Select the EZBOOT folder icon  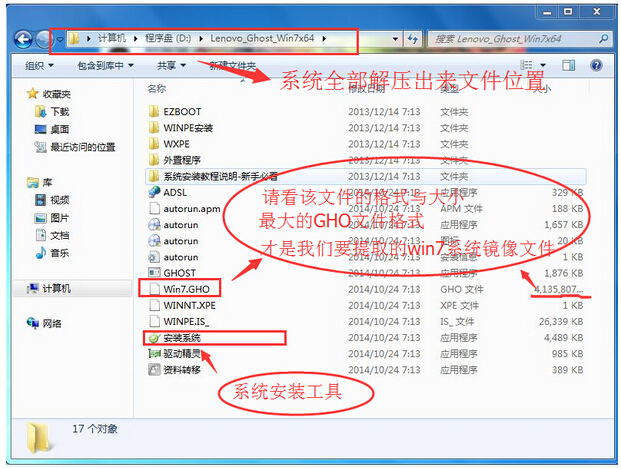coord(154,111)
